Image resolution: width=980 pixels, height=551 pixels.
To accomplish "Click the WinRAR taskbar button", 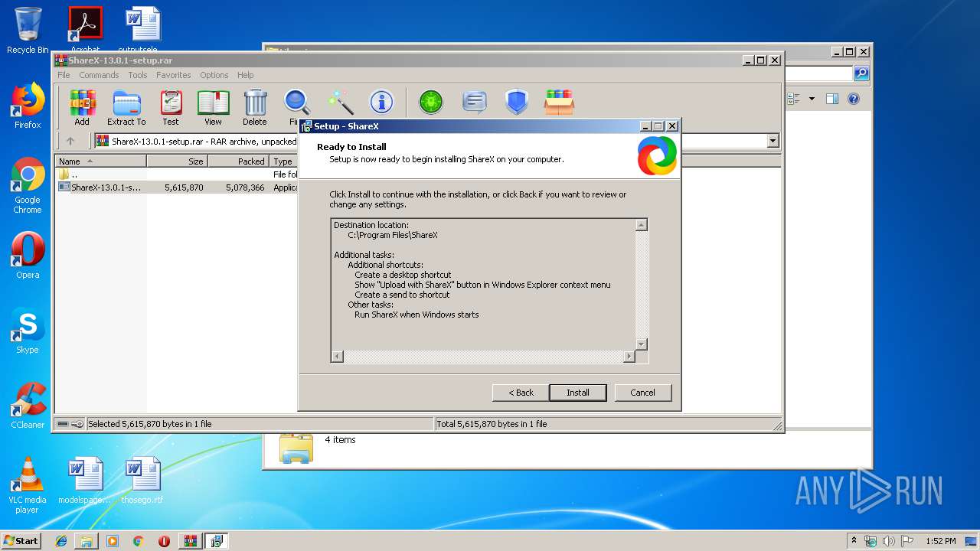I will click(x=191, y=541).
